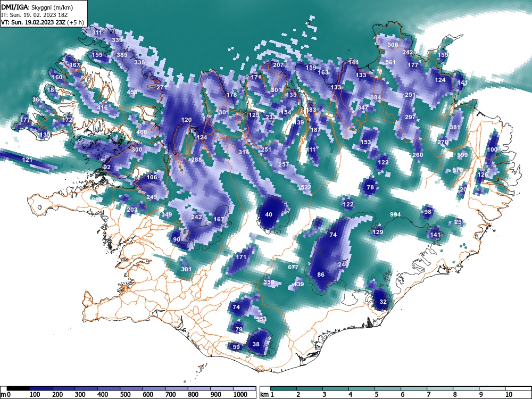Click the visibility value 288
The height and width of the screenshot is (399, 532).
click(x=196, y=160)
